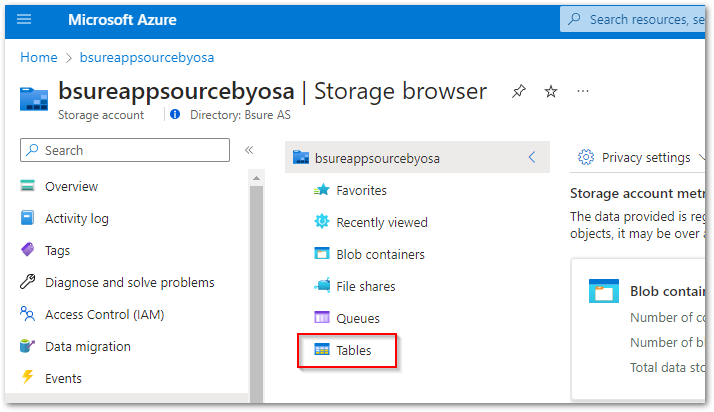714x412 pixels.
Task: Click the Privacy settings gear icon
Action: click(586, 158)
